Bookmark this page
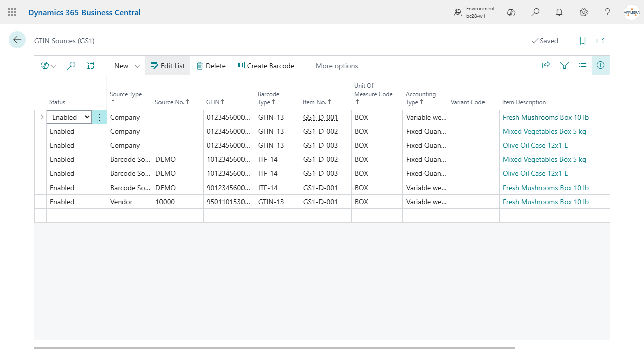The width and height of the screenshot is (644, 362). 583,41
